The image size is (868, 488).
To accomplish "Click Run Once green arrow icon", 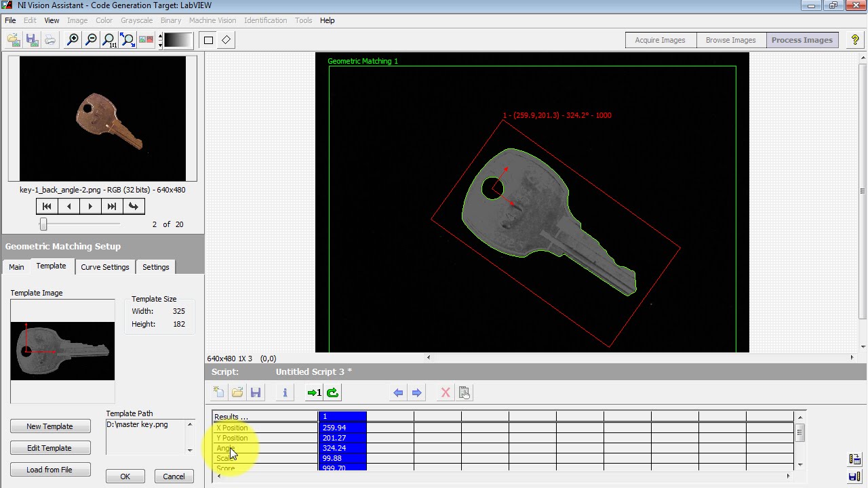I will pos(314,392).
